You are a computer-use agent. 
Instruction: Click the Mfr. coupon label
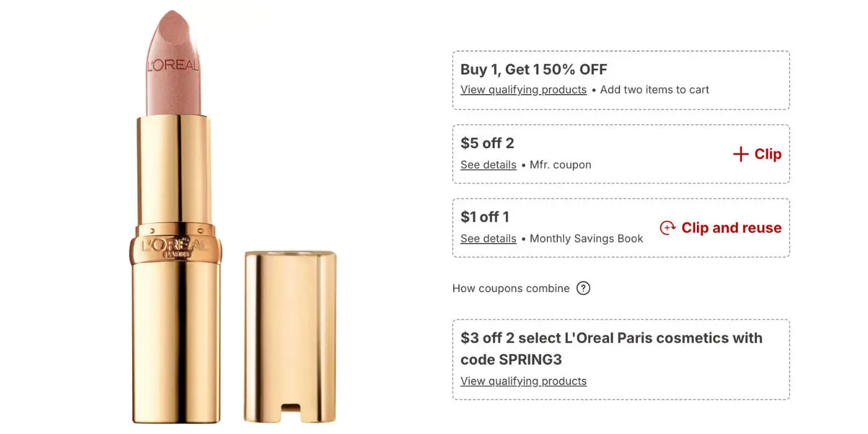[x=560, y=165]
